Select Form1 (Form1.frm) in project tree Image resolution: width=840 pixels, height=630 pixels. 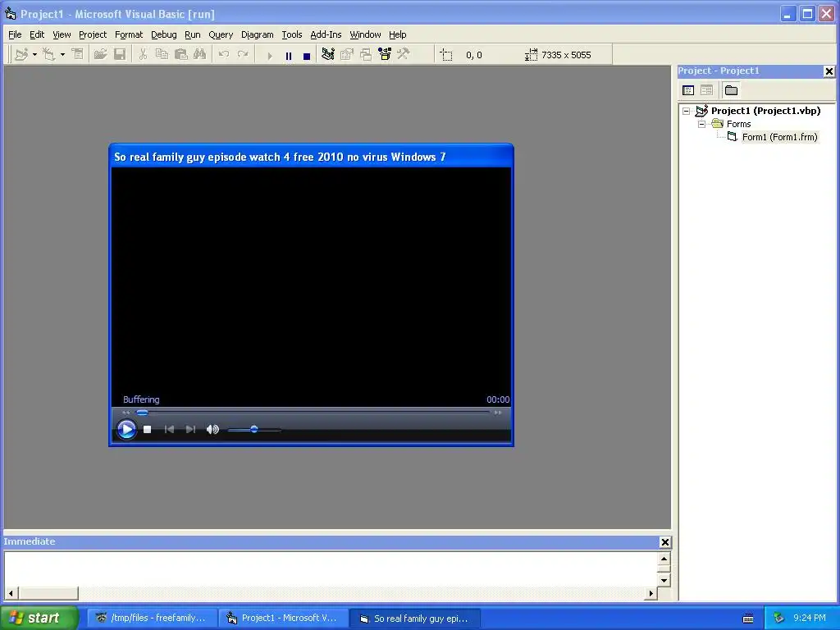click(x=779, y=137)
